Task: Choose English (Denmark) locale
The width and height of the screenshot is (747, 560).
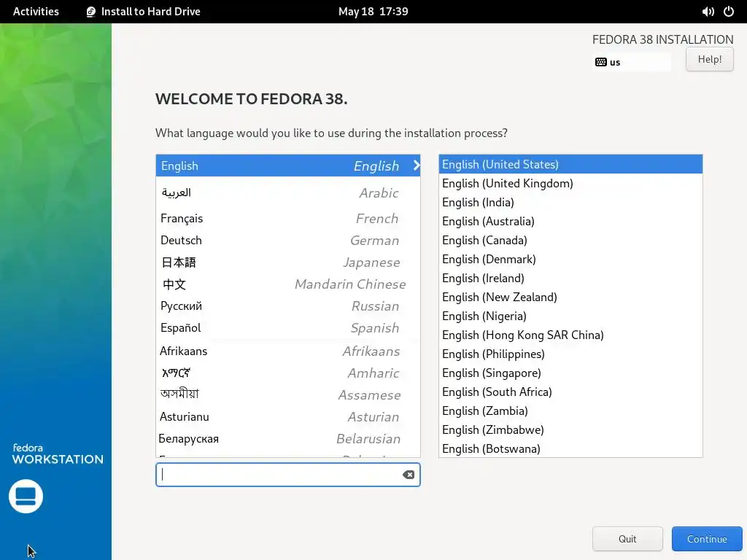Action: pos(570,260)
